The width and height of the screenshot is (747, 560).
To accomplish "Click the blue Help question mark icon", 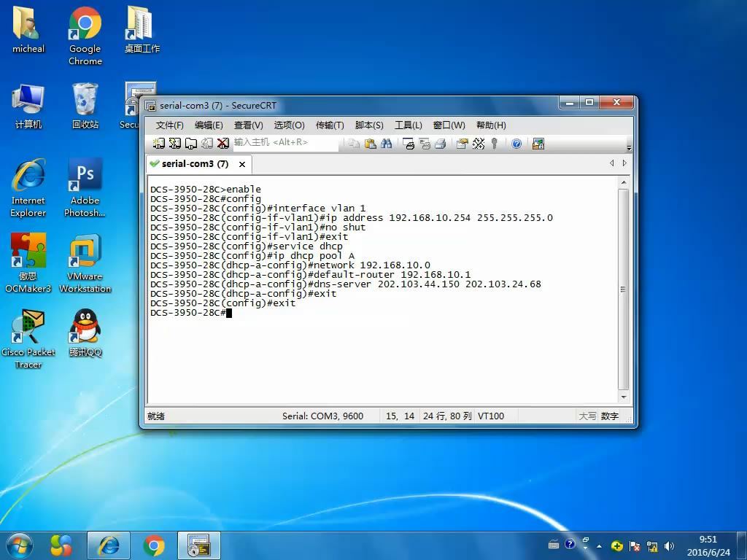I will (516, 144).
